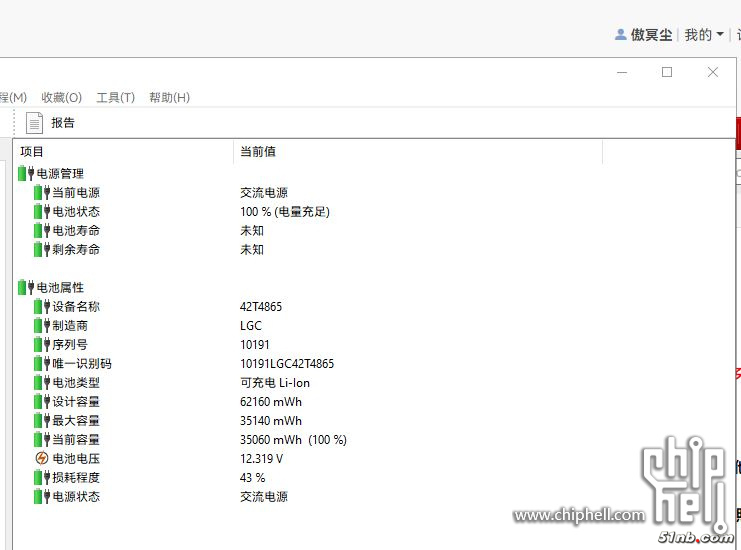
Task: Click the 电池属性 group label
Action: tap(60, 287)
